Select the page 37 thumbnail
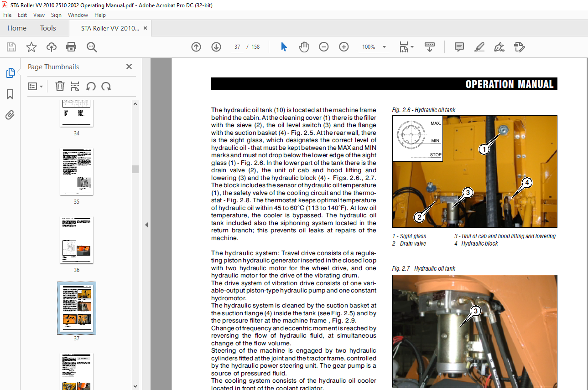Viewport: 588px width, 390px height. (x=77, y=308)
